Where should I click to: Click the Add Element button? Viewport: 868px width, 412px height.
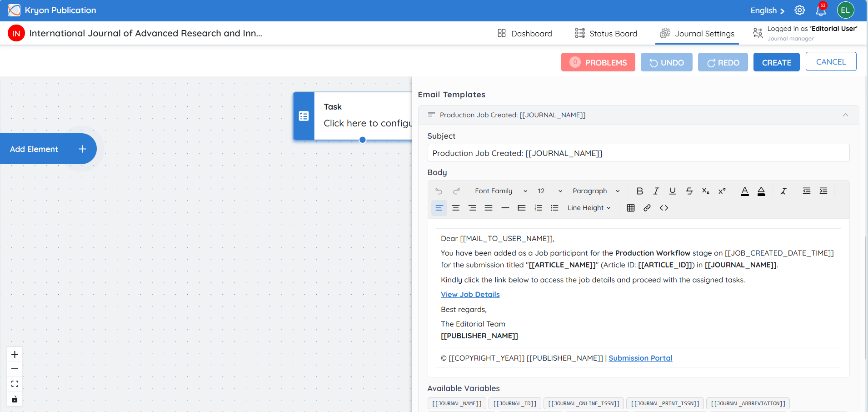pyautogui.click(x=48, y=149)
